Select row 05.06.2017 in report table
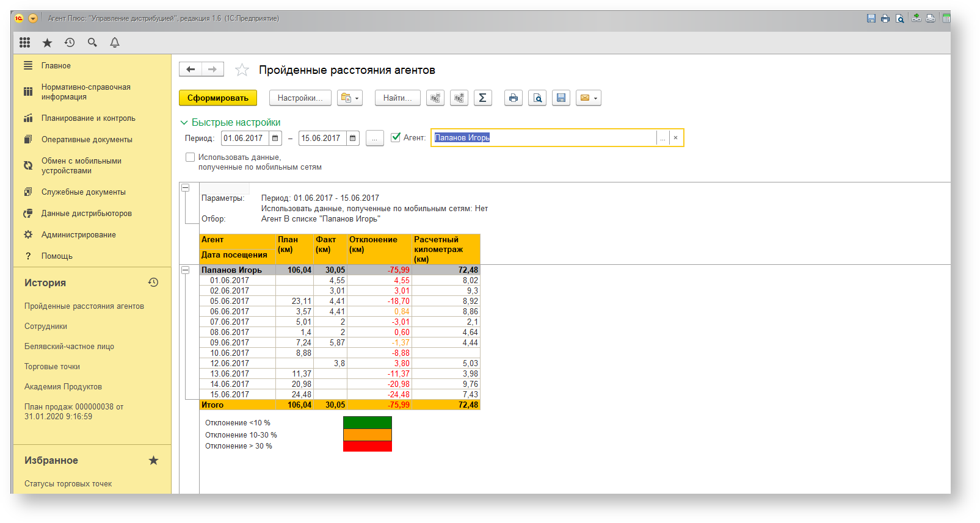The image size is (980, 523). (x=340, y=301)
